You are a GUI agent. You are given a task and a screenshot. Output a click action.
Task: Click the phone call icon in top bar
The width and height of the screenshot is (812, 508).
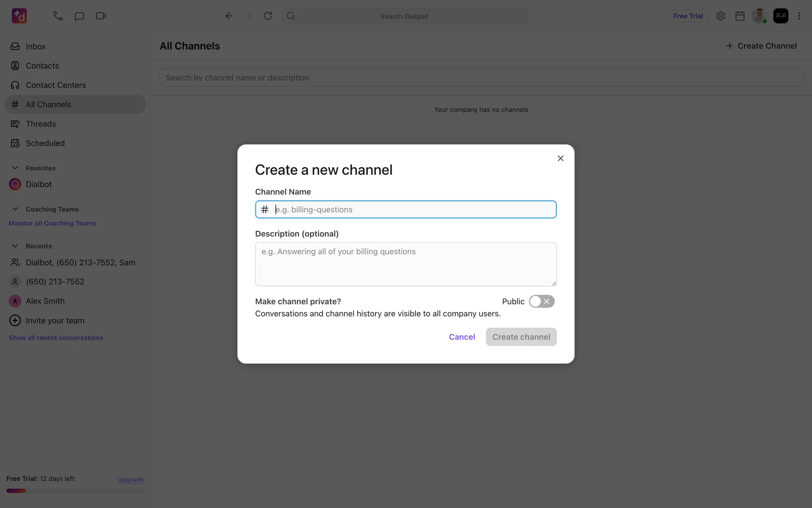click(58, 16)
